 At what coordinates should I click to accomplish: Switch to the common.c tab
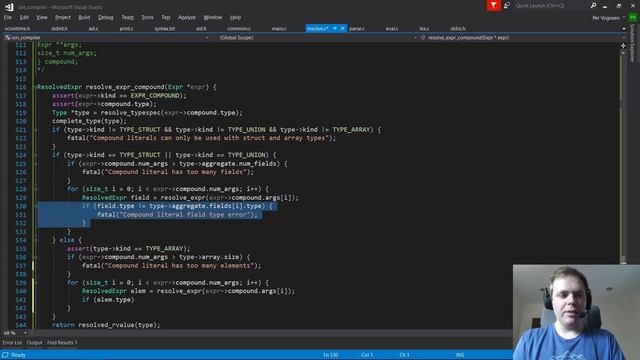click(x=239, y=29)
